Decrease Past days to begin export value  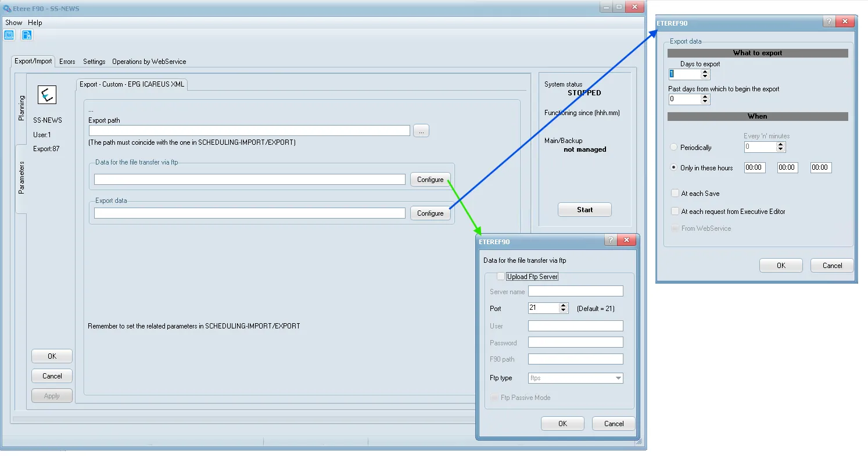[705, 102]
